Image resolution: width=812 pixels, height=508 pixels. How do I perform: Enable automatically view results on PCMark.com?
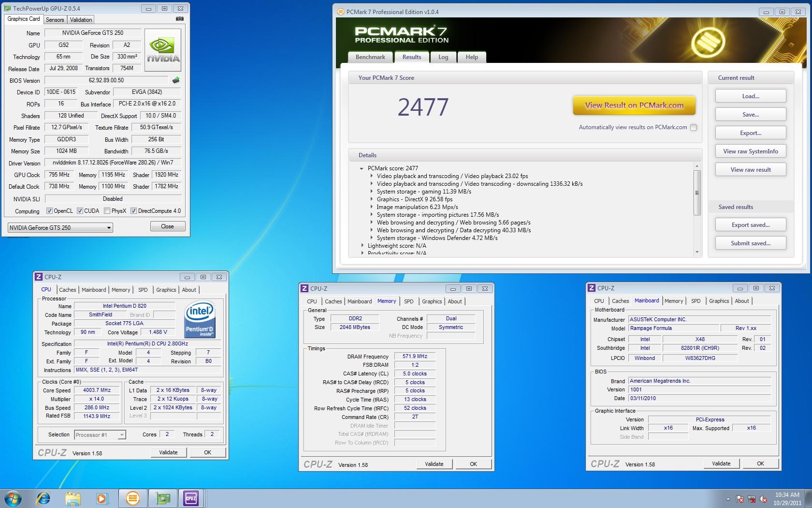[x=694, y=127]
